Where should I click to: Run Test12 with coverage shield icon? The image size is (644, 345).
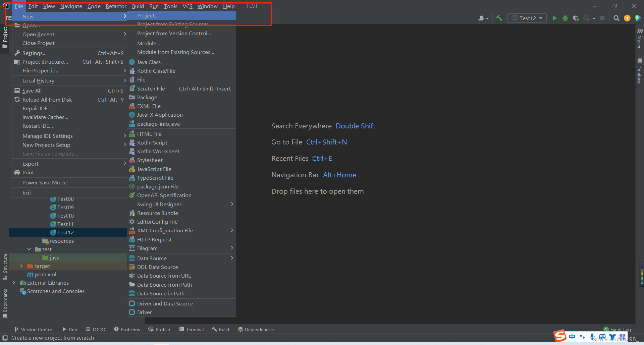(576, 18)
